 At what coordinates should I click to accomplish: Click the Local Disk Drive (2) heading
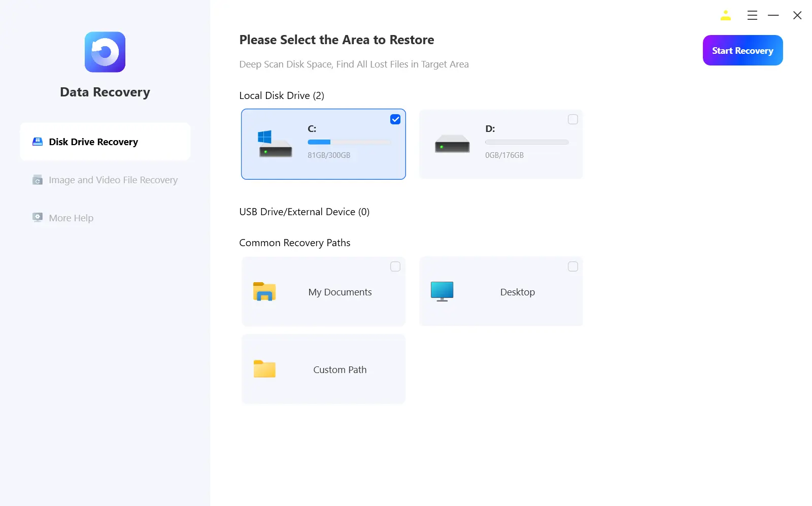click(x=282, y=95)
